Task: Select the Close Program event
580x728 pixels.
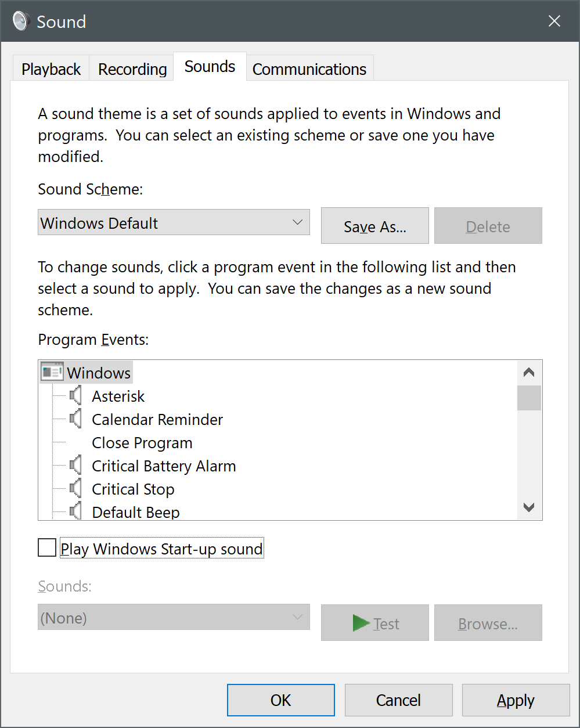Action: click(x=142, y=442)
